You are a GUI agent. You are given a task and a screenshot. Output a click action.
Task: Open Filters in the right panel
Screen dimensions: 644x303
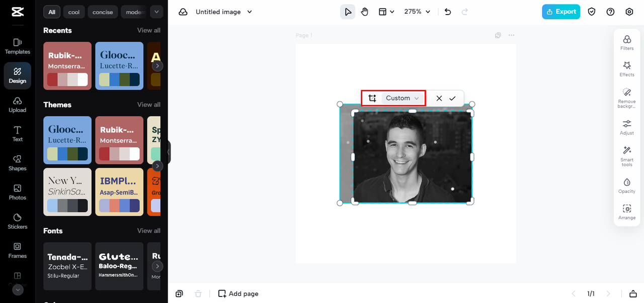[x=627, y=42]
